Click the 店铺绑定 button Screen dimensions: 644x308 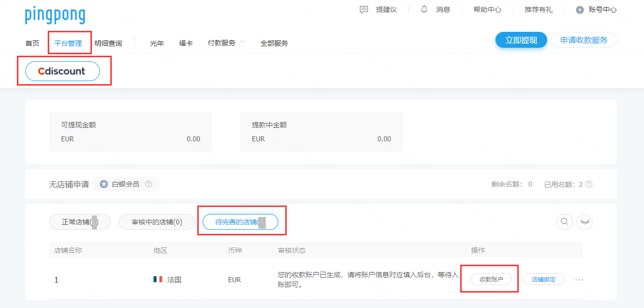coord(544,279)
